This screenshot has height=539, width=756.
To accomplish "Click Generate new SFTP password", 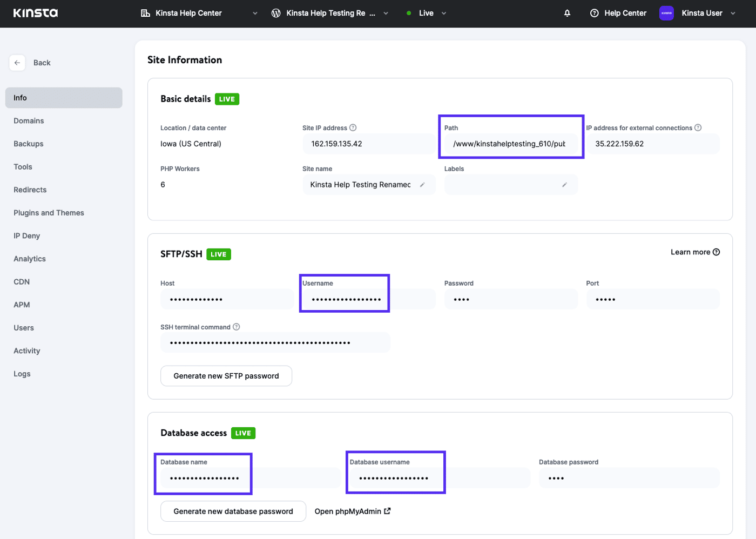I will point(226,376).
